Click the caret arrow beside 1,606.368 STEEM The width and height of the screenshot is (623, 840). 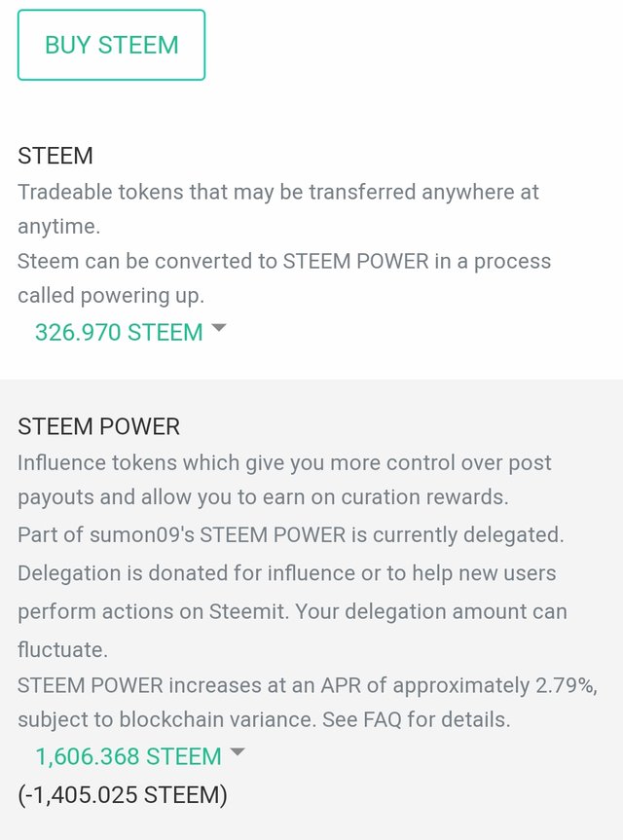pos(238,751)
